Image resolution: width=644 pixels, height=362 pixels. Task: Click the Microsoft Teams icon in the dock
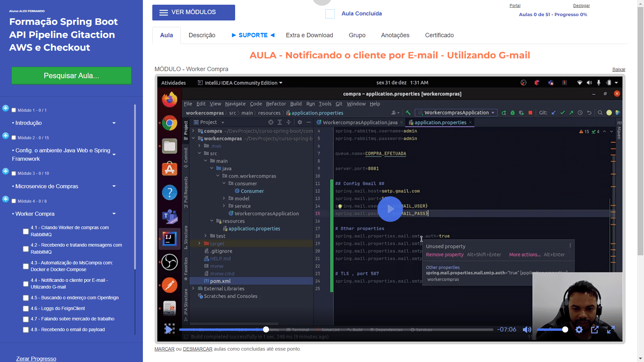tap(169, 216)
